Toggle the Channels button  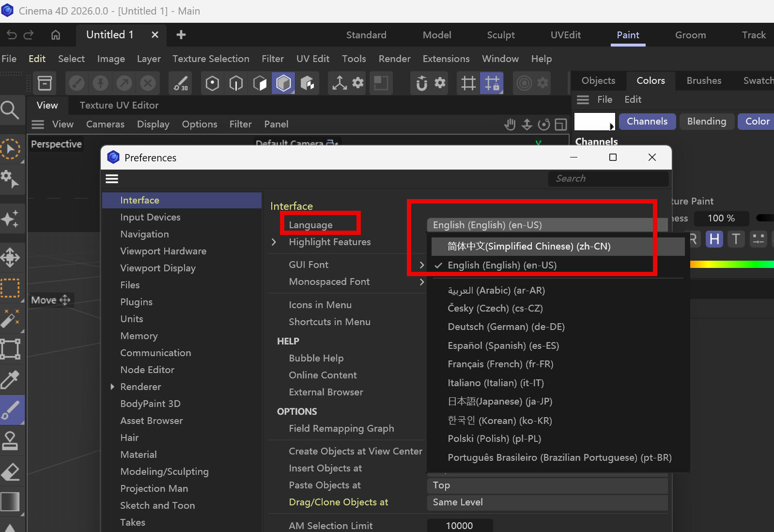(647, 122)
